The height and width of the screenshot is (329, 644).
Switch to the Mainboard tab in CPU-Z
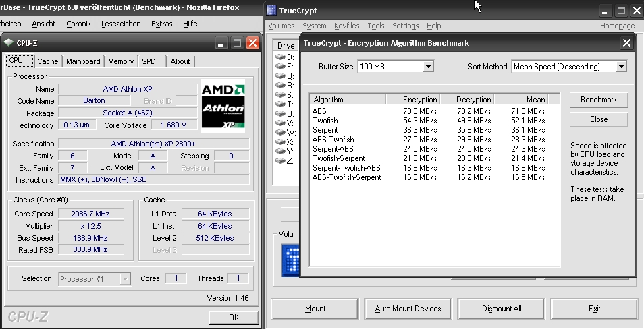(83, 61)
